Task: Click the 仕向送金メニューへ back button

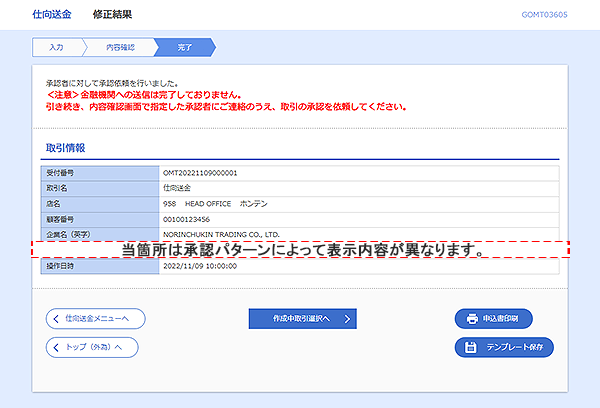Action: (95, 318)
